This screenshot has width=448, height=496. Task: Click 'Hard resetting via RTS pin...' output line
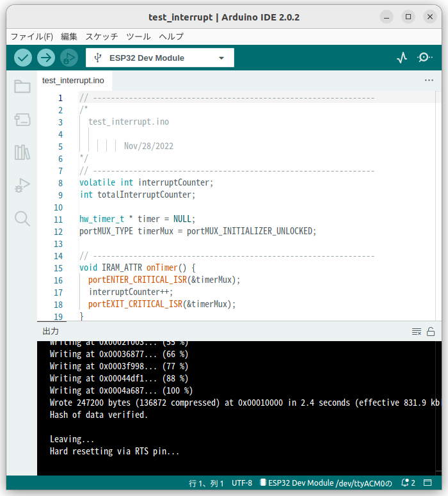pos(115,451)
